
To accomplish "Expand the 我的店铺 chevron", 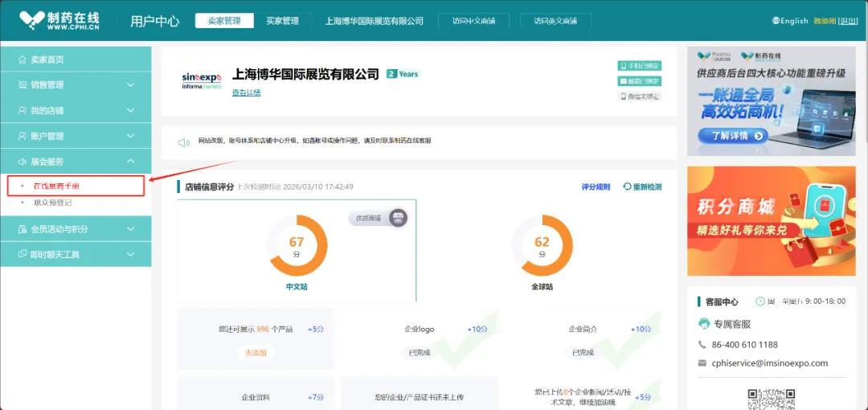I will pos(131,110).
